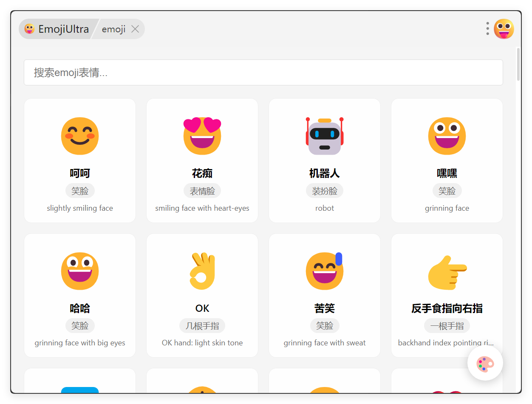532x404 pixels.
Task: Click the EmojiUltra logo icon
Action: (x=30, y=29)
